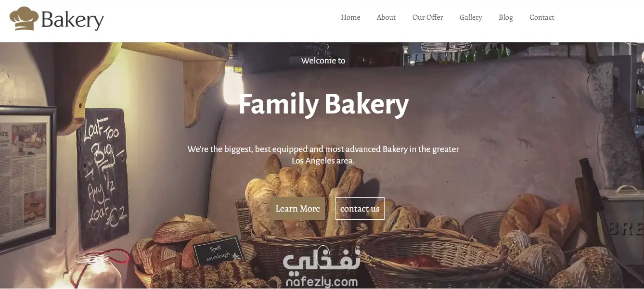Viewport: 644px width, 289px height.
Task: Click the contact us outlined button
Action: pos(360,208)
